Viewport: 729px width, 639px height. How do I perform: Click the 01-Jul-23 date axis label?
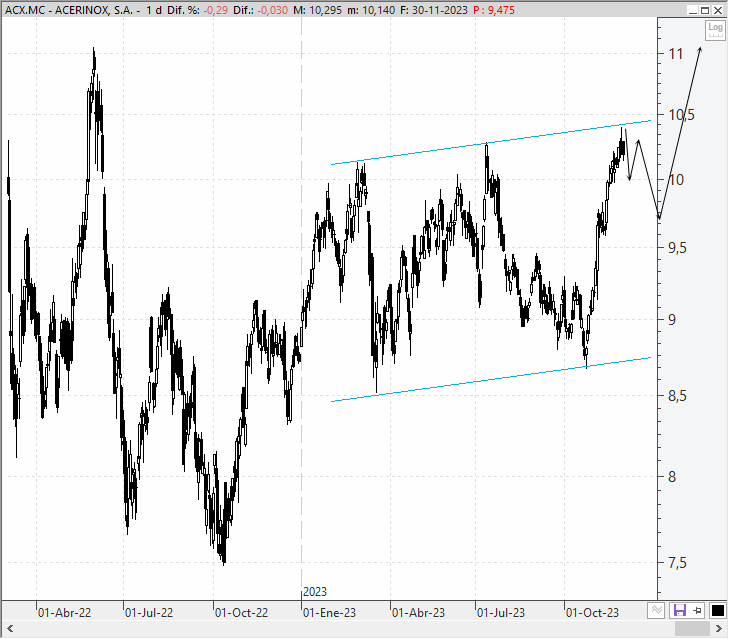[x=501, y=612]
